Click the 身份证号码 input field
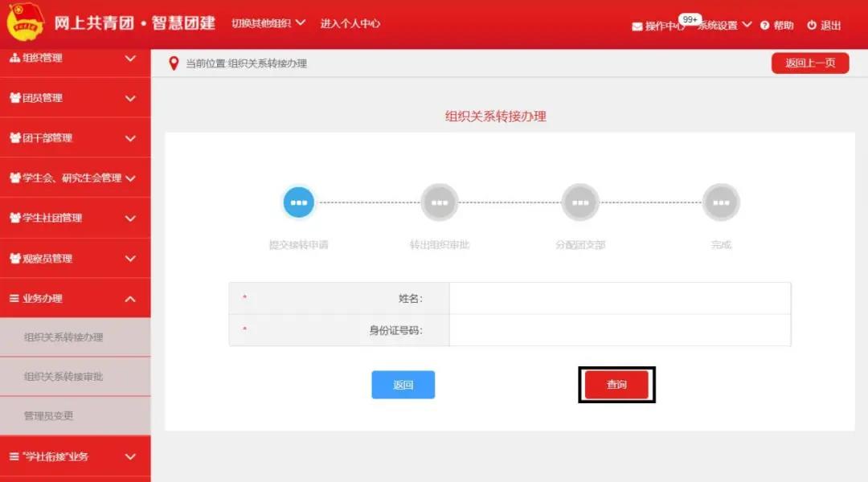 click(x=620, y=330)
